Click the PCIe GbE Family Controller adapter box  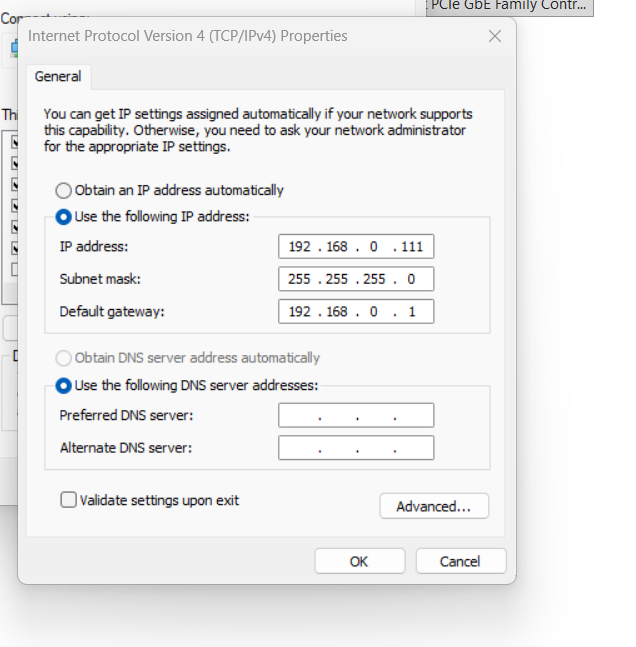(x=509, y=6)
